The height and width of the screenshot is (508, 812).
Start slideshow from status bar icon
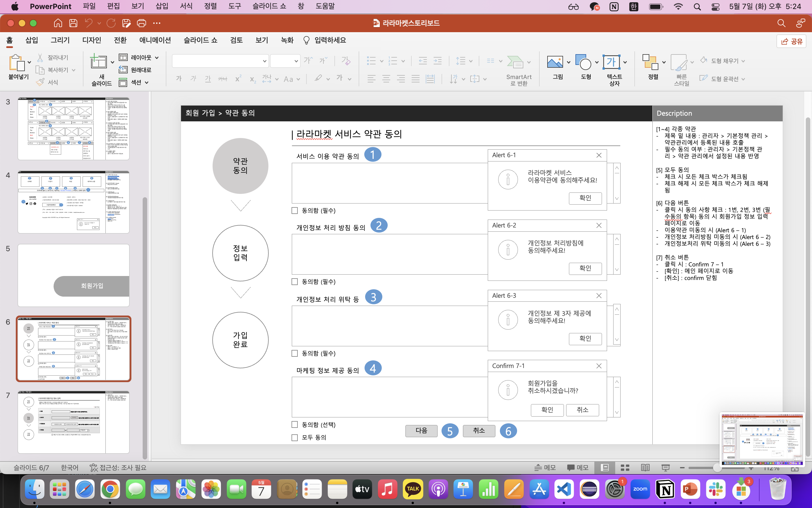point(665,468)
